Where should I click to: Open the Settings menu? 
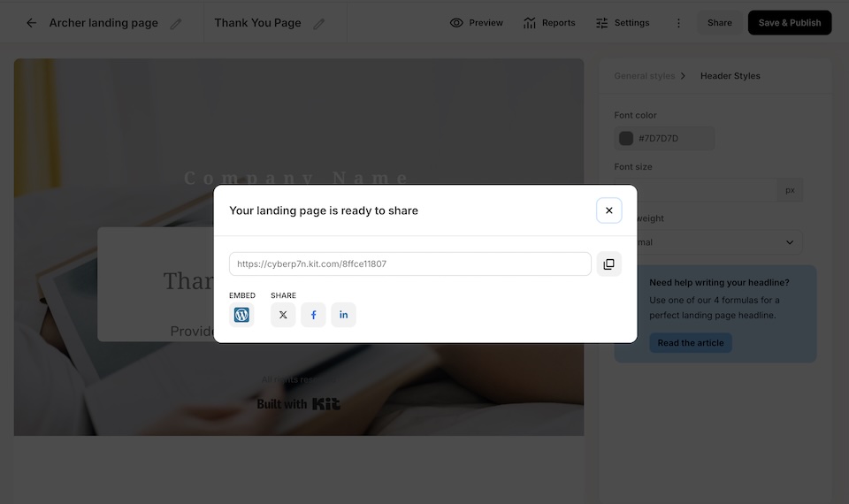click(x=623, y=23)
